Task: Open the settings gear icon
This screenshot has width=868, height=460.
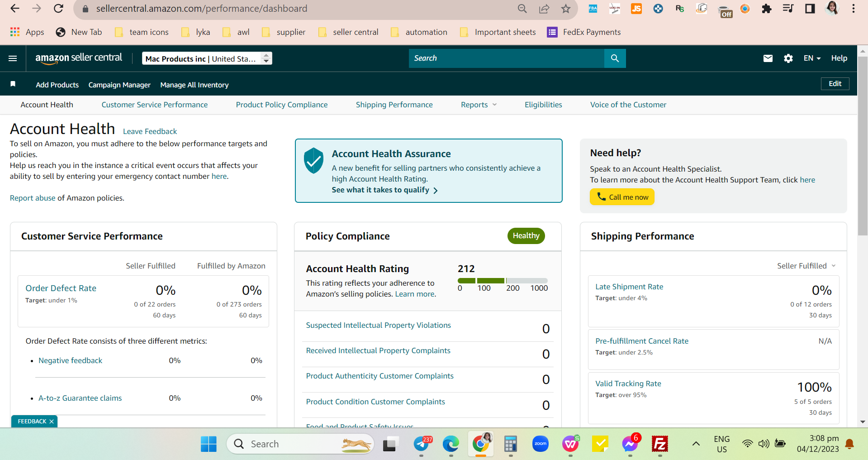Action: click(x=788, y=58)
